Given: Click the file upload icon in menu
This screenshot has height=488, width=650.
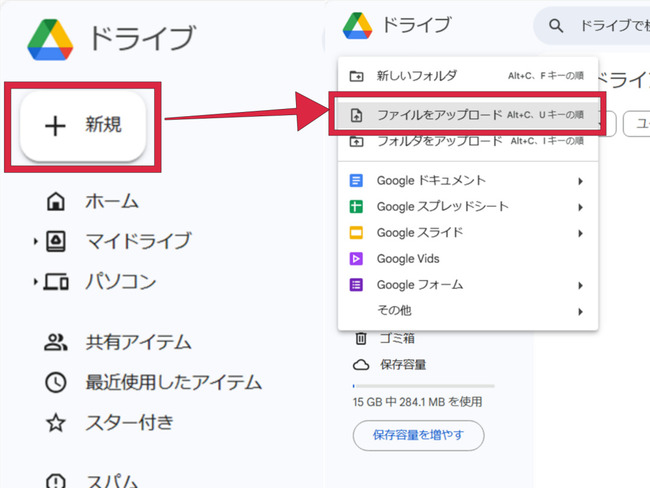Looking at the screenshot, I should coord(357,115).
